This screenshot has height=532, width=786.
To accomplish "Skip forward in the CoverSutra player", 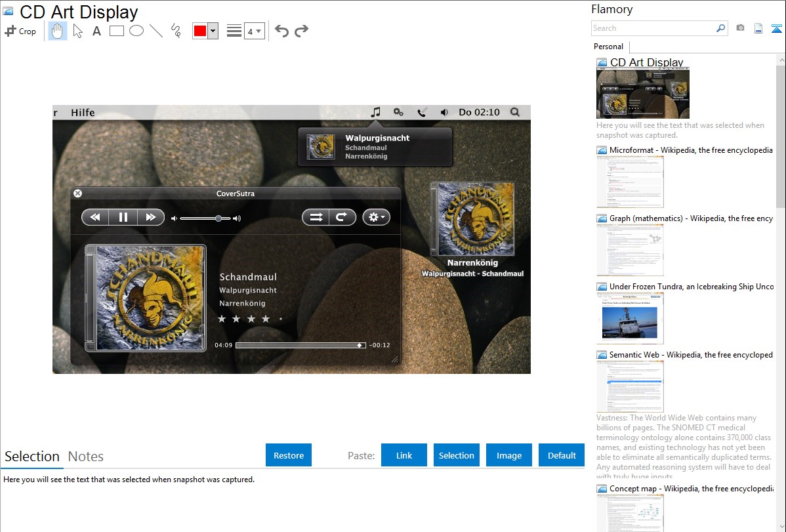I will point(151,217).
